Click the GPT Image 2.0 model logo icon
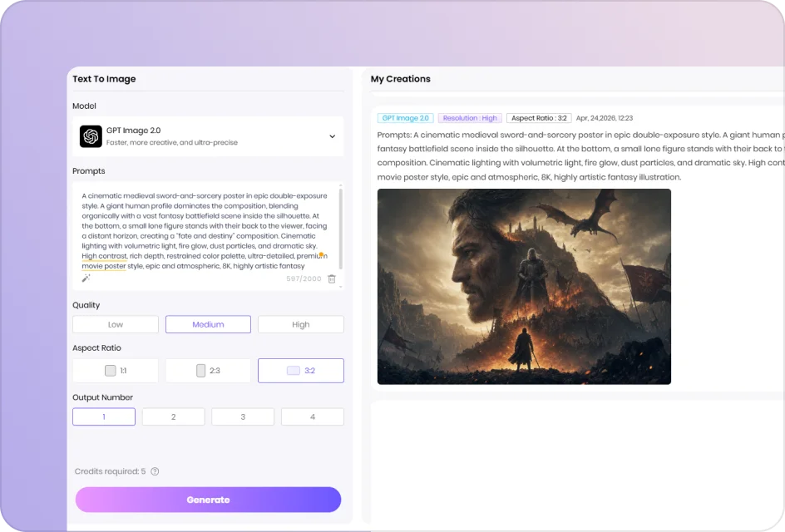Screen dimensions: 785x532 click(x=91, y=136)
